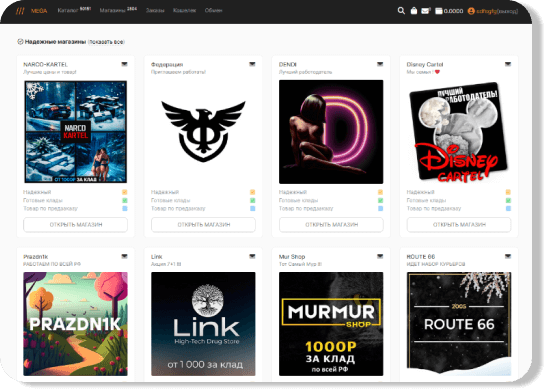Click the Link High-Tech banner image
The width and height of the screenshot is (546, 390).
[203, 324]
